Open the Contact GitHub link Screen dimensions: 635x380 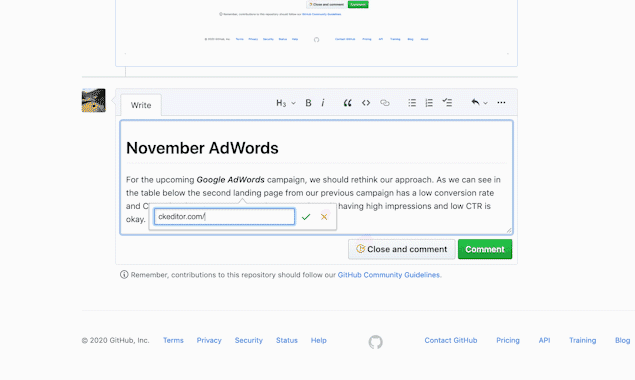[451, 340]
